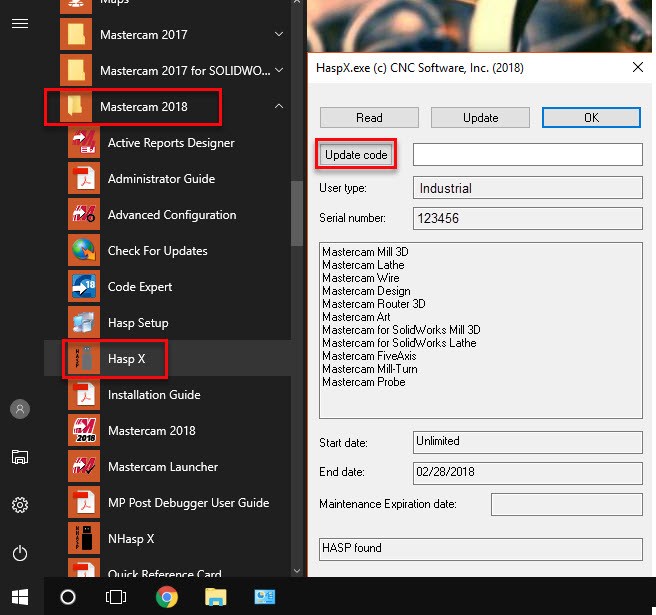The image size is (656, 615).
Task: Open MP Post Debugger User Guide icon
Action: tap(84, 502)
